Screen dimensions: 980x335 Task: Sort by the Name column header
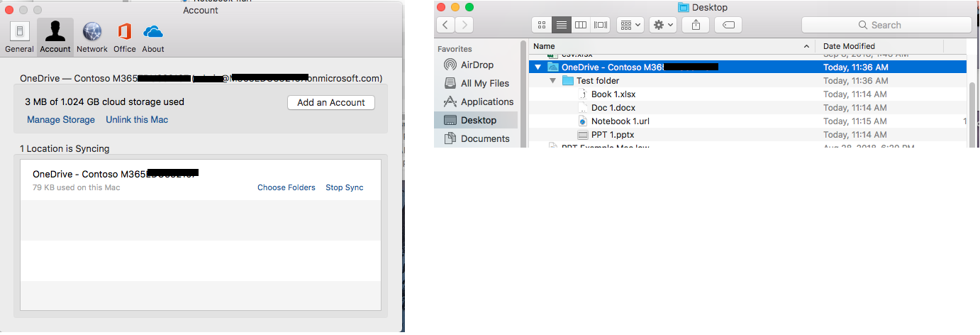pyautogui.click(x=673, y=46)
